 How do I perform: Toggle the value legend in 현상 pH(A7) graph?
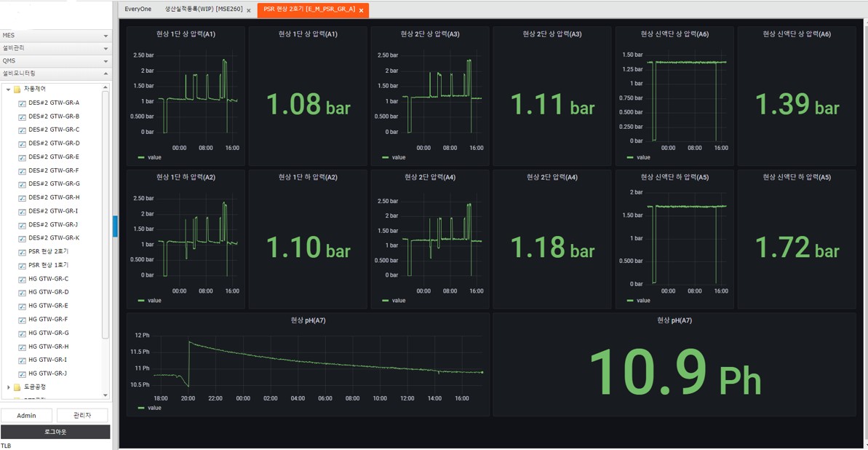click(149, 408)
